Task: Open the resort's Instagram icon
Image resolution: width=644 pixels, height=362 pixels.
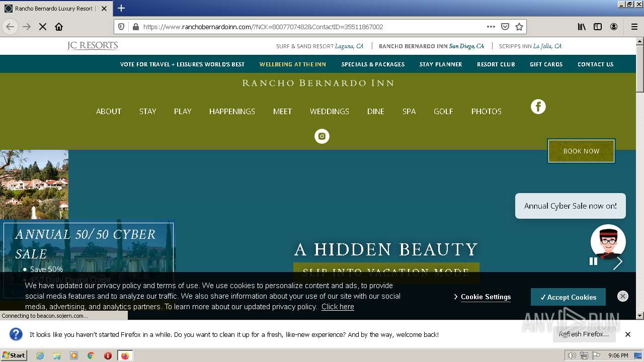Action: (322, 136)
